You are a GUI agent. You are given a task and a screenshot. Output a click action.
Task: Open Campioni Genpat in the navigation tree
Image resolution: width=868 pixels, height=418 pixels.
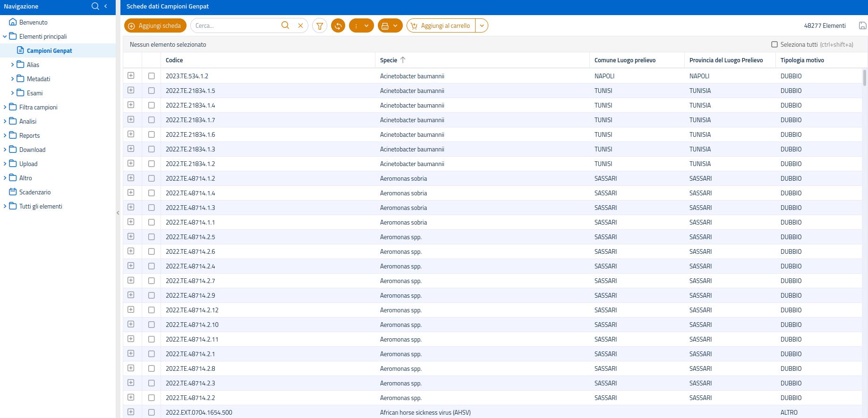[x=49, y=50]
